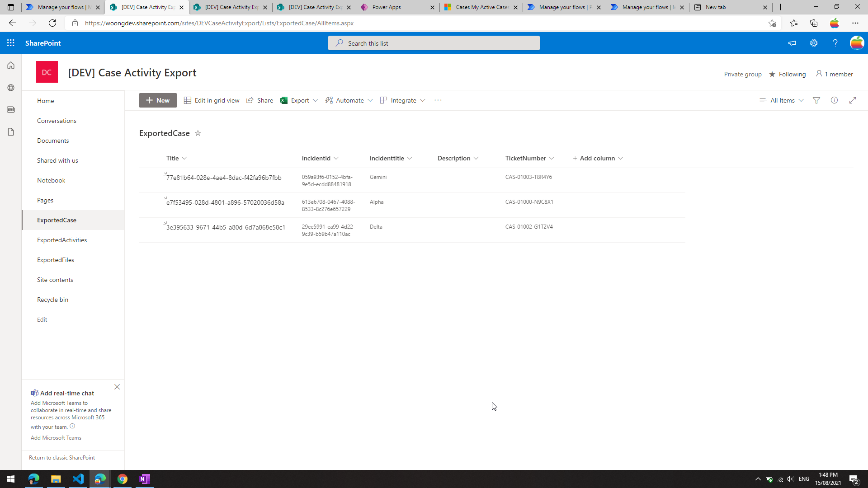Favorite the ExportedCase list with the star
868x488 pixels.
coord(198,133)
